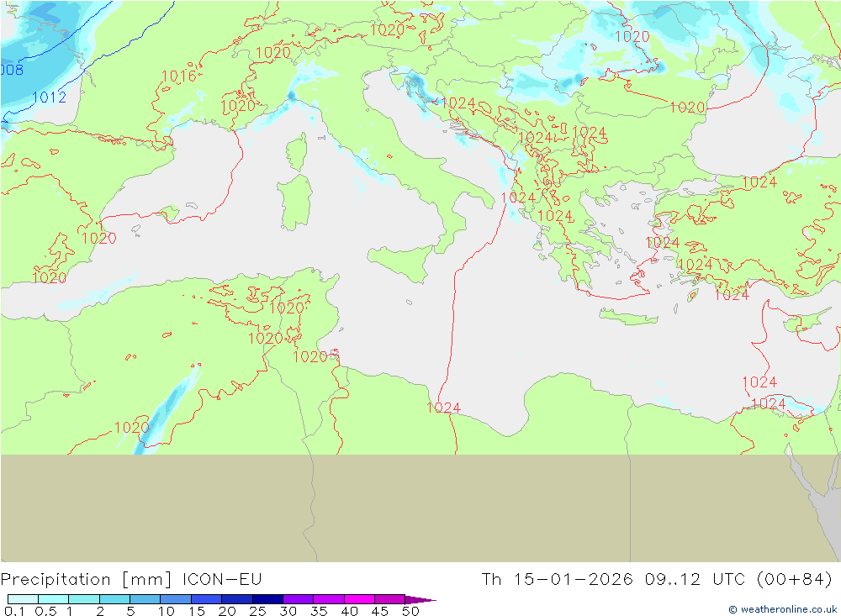Click the 1–2 mm legend color swatch
841x616 pixels.
[x=84, y=599]
